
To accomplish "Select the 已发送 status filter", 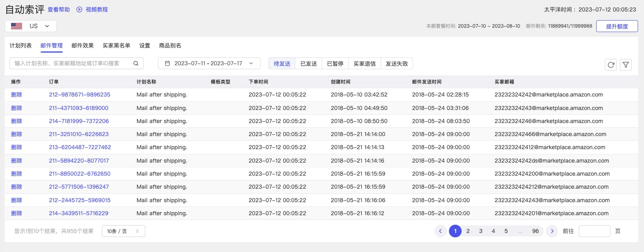I will click(x=309, y=64).
